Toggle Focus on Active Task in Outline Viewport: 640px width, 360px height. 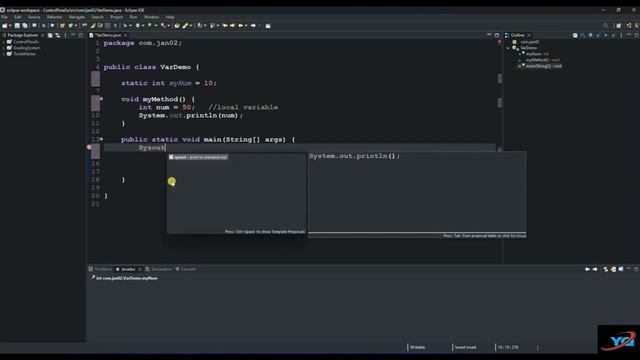click(x=575, y=35)
